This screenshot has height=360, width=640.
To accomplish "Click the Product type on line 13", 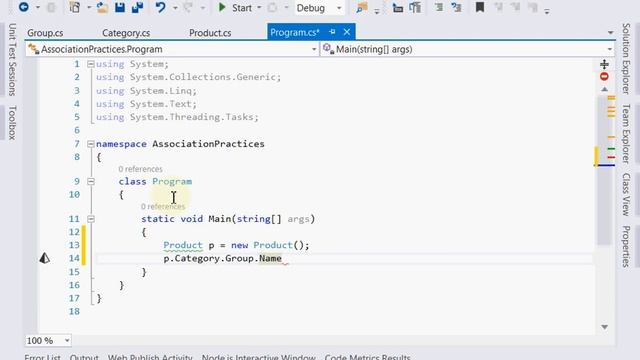I will pyautogui.click(x=183, y=245).
